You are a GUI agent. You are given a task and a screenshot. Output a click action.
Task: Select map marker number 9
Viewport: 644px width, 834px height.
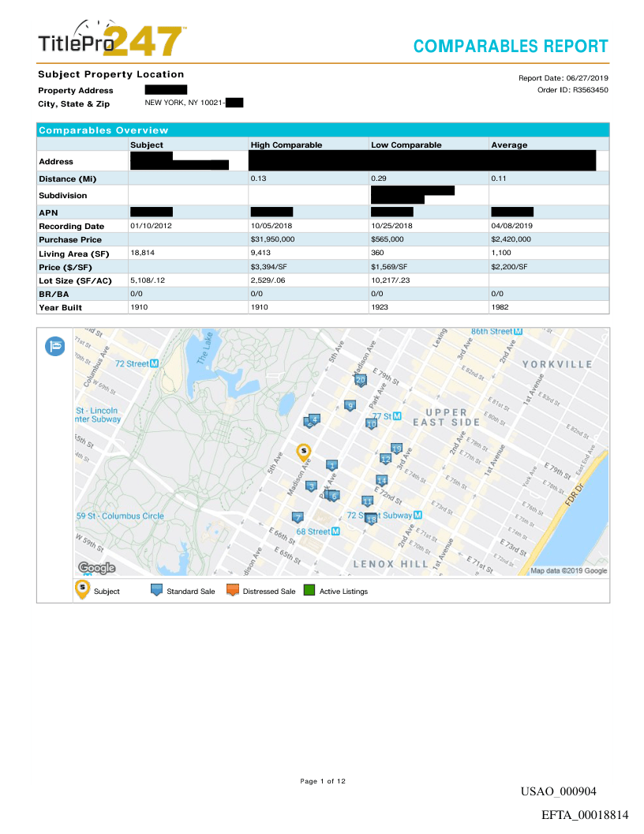tap(350, 406)
